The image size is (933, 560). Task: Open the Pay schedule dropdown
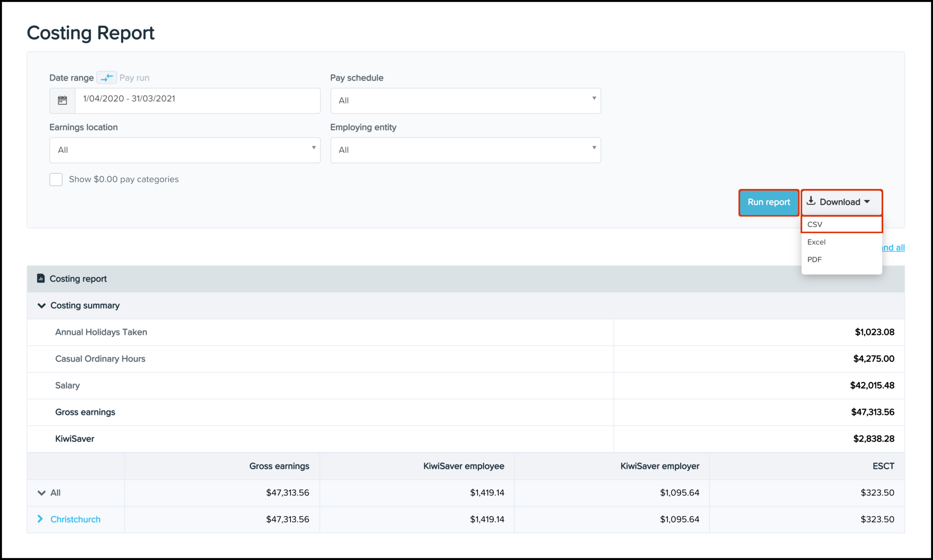pyautogui.click(x=465, y=100)
